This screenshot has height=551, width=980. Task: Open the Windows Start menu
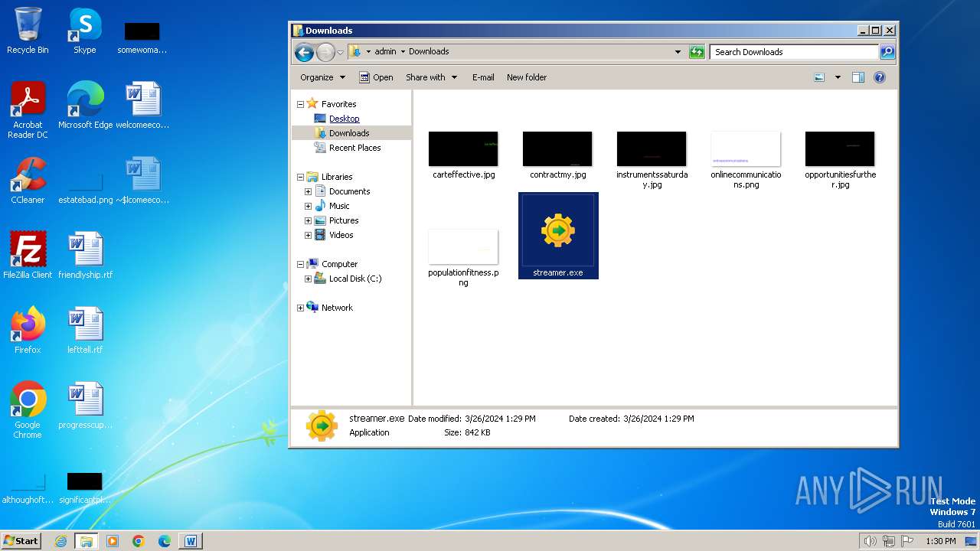pos(21,540)
